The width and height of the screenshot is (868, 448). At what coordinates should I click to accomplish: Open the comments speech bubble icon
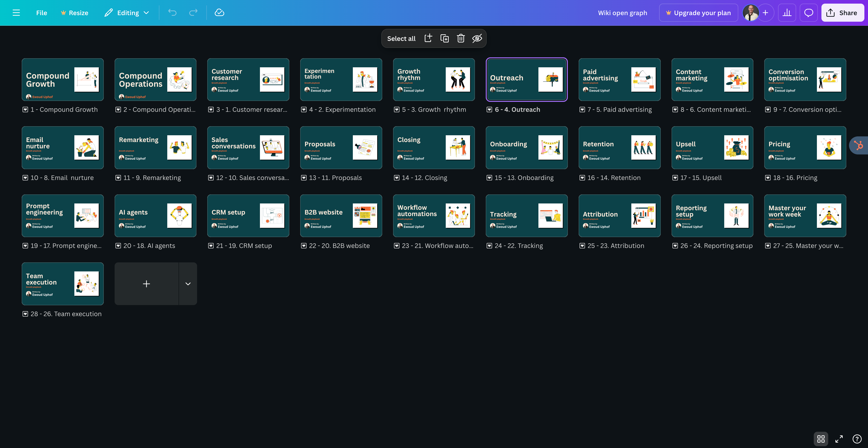(808, 13)
